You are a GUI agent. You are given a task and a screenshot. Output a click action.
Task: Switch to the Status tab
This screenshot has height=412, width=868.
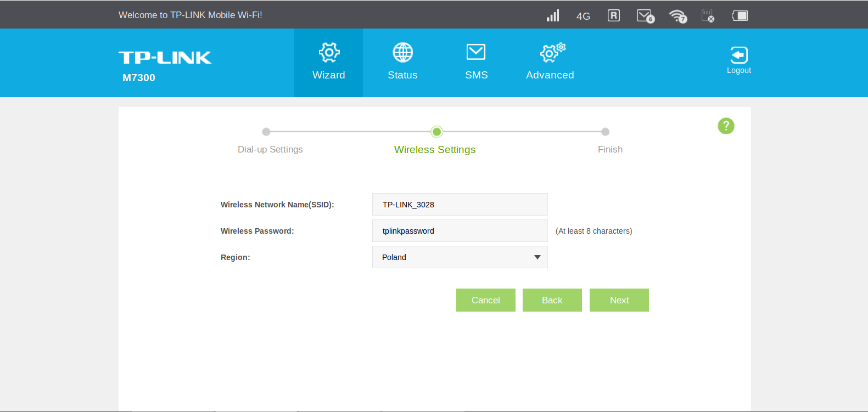[402, 63]
